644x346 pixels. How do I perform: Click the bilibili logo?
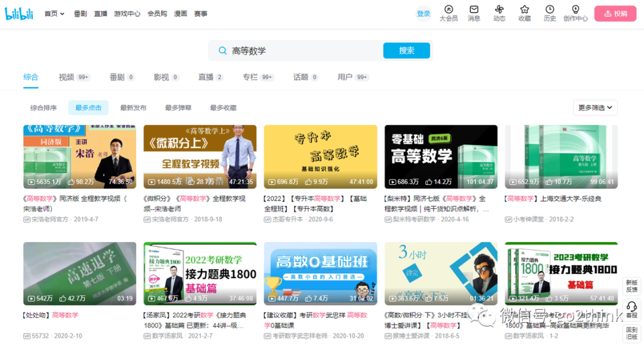coord(20,13)
